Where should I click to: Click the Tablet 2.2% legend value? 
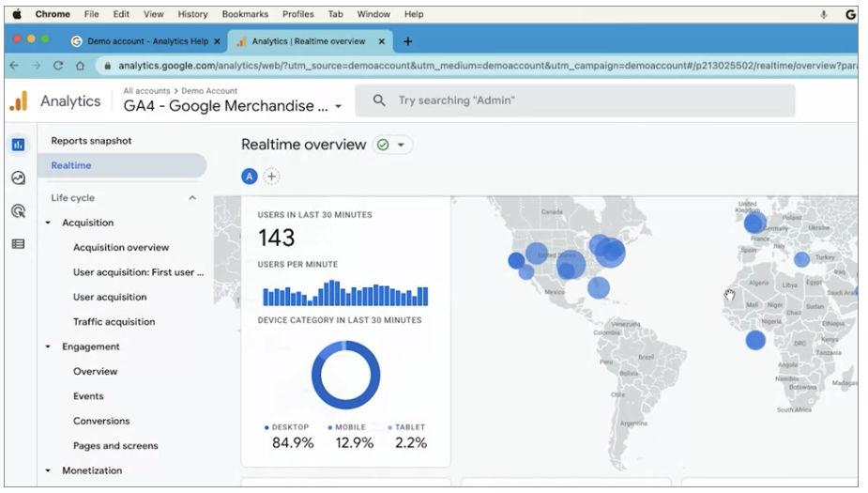coord(411,442)
